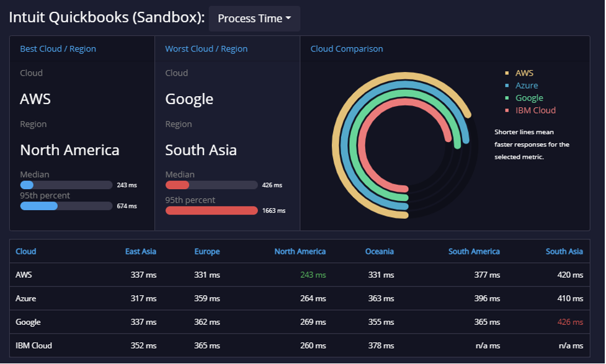Click the yellow AWS legend square
606x364 pixels.
point(507,73)
